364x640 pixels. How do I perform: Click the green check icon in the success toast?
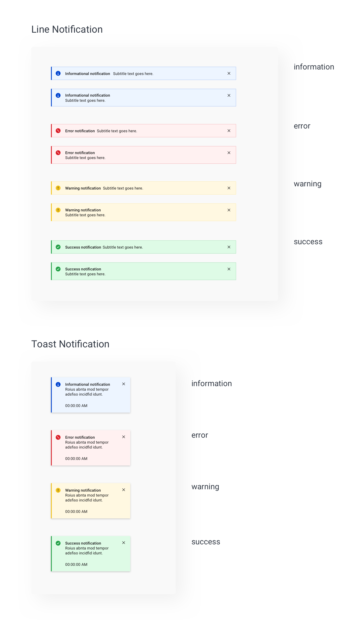point(58,543)
